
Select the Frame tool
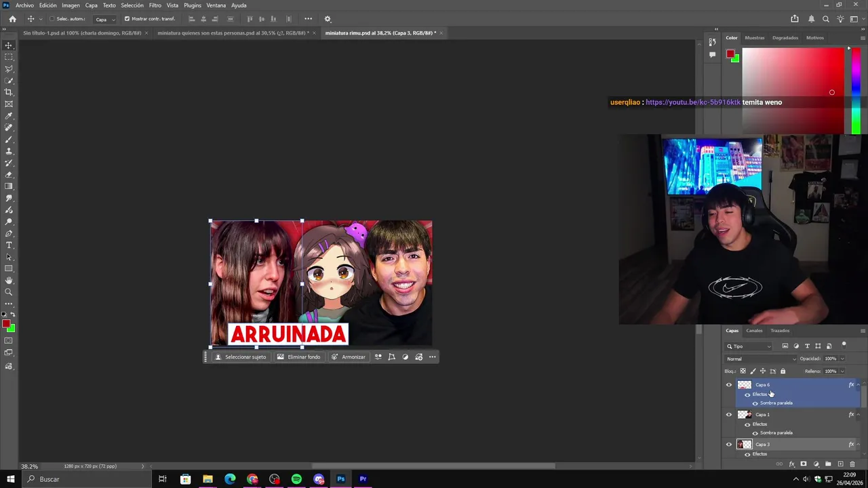pyautogui.click(x=9, y=104)
